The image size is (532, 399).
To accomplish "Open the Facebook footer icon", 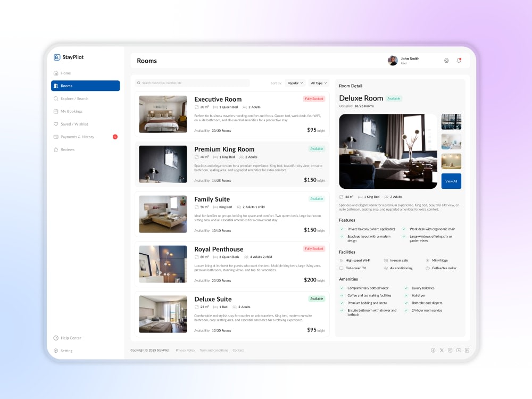I will click(433, 351).
